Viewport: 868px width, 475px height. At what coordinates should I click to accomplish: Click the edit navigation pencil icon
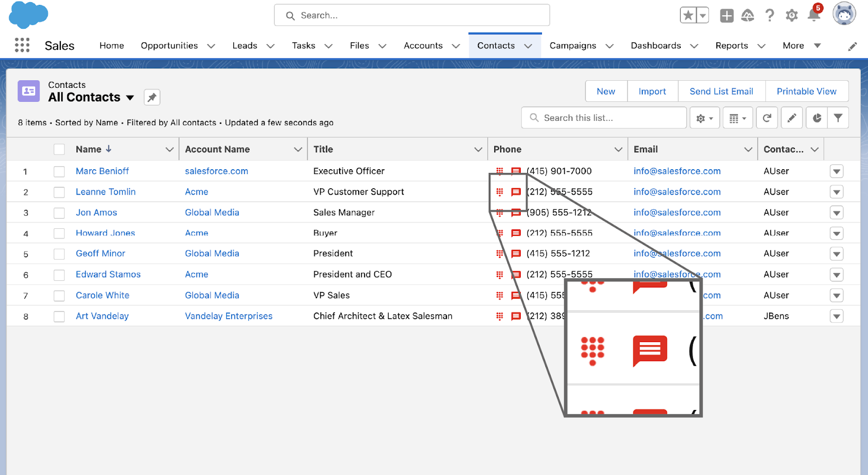pos(852,46)
